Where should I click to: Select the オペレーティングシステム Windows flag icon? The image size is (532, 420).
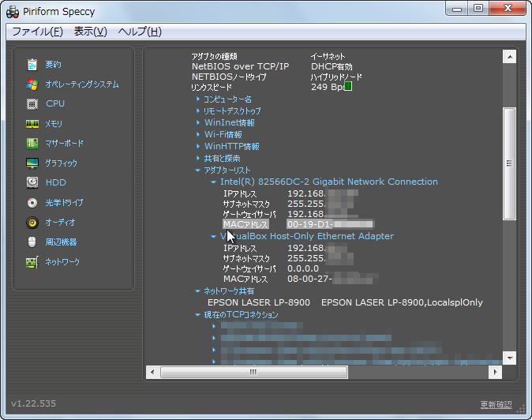(32, 84)
